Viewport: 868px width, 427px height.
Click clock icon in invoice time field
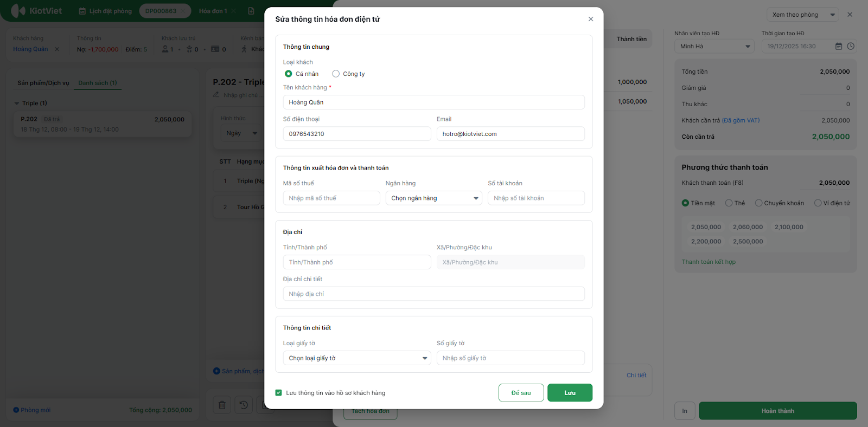[851, 47]
